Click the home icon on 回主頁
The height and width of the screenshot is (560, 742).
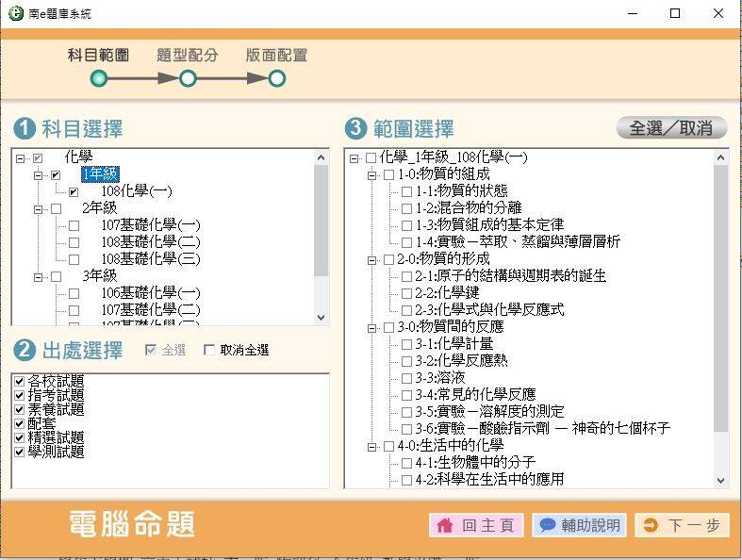tap(444, 525)
